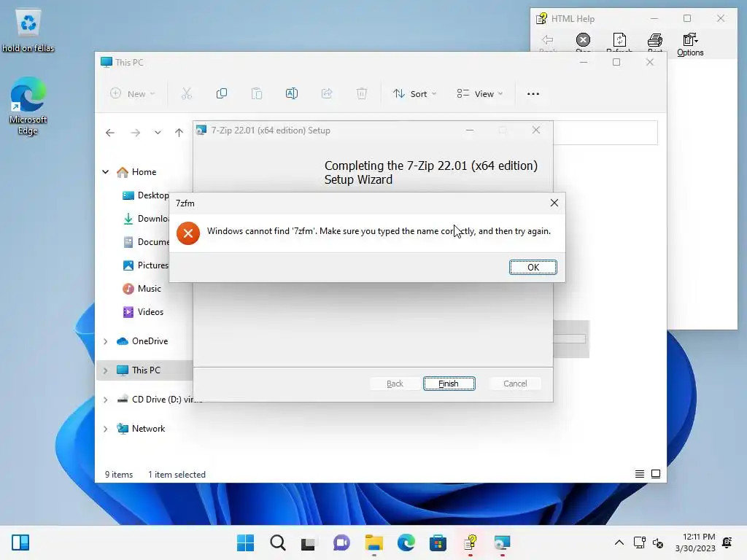
Task: Switch to large thumbnails view layout
Action: [656, 474]
